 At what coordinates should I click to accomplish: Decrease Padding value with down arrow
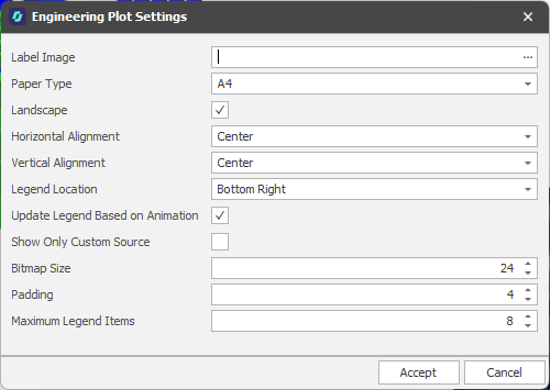(x=528, y=299)
